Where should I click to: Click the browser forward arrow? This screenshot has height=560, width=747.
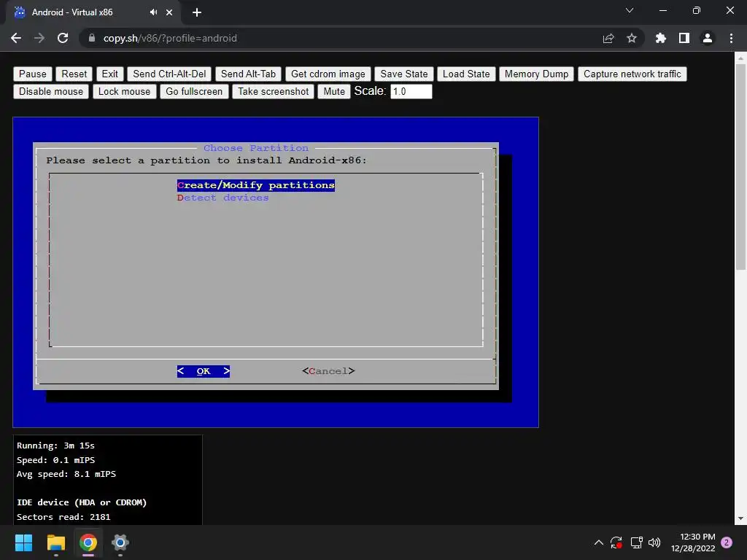point(39,38)
